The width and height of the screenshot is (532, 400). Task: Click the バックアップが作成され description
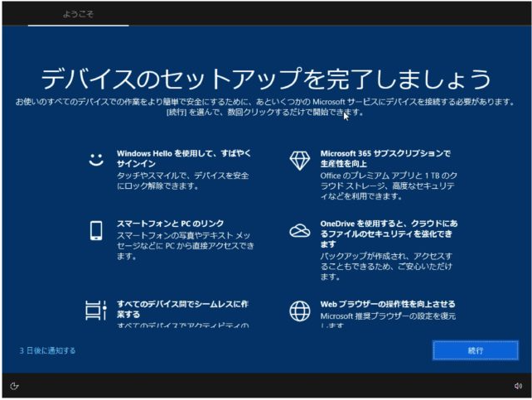click(x=386, y=266)
